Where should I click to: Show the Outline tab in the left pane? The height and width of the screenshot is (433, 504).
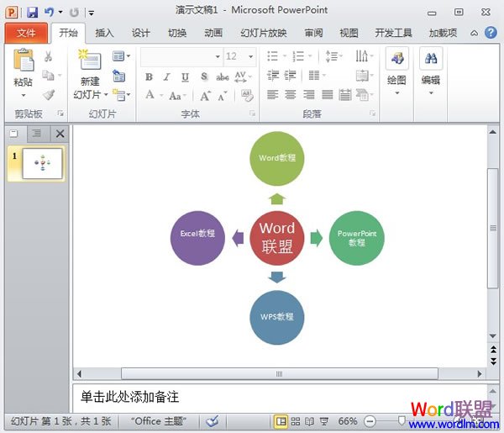coord(37,133)
